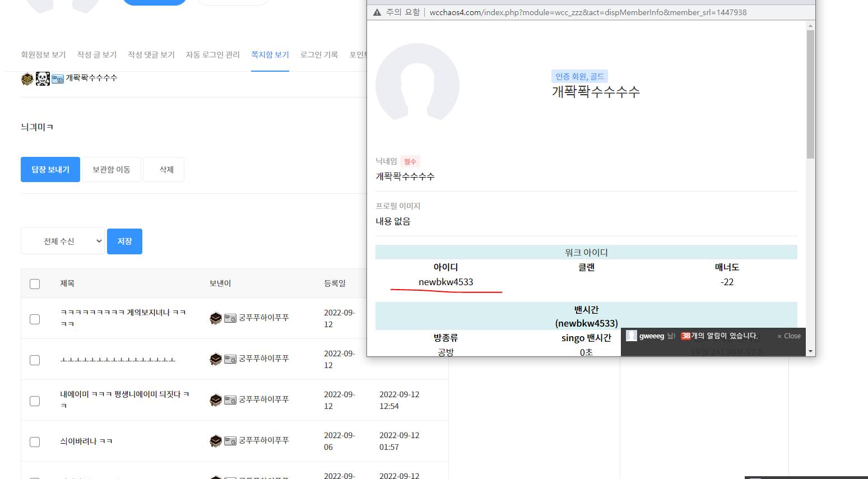Click sender 궁푸푸하이푸푸 in '게의보지녀나' row
Screen dimensions: 868x479
pos(264,318)
